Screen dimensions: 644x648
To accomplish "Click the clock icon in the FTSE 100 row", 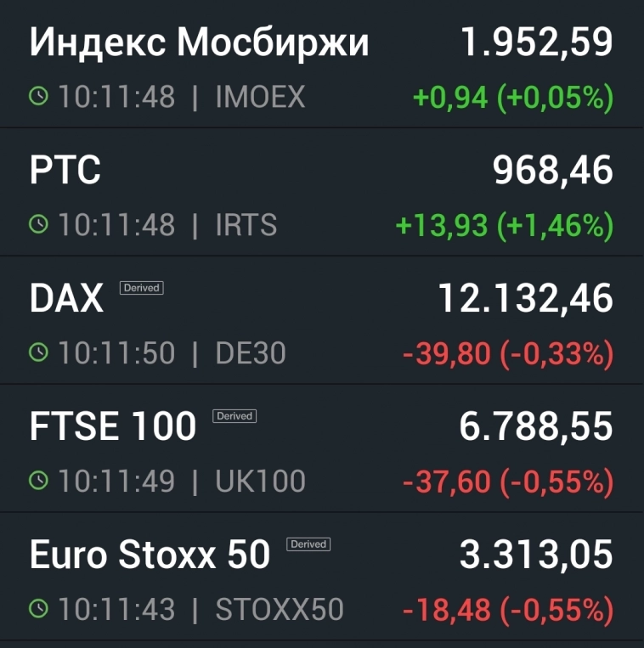I will coord(39,482).
